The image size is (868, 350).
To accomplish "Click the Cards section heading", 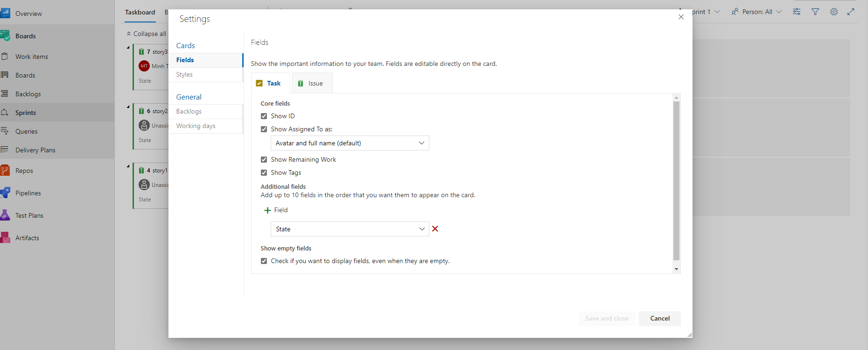I will (185, 45).
